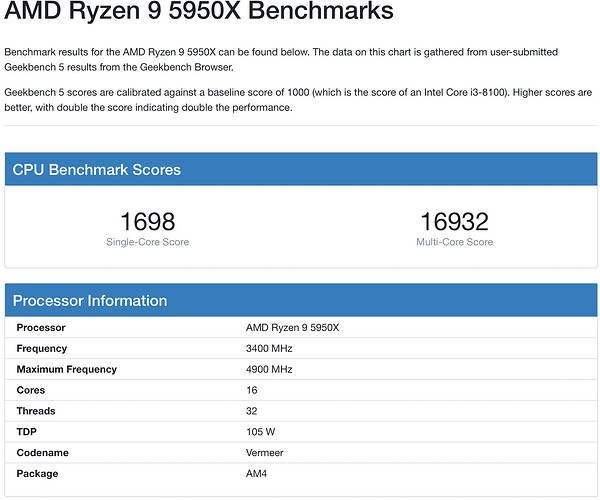Click the 16932 multi-core score value
This screenshot has width=600, height=500.
tap(454, 221)
